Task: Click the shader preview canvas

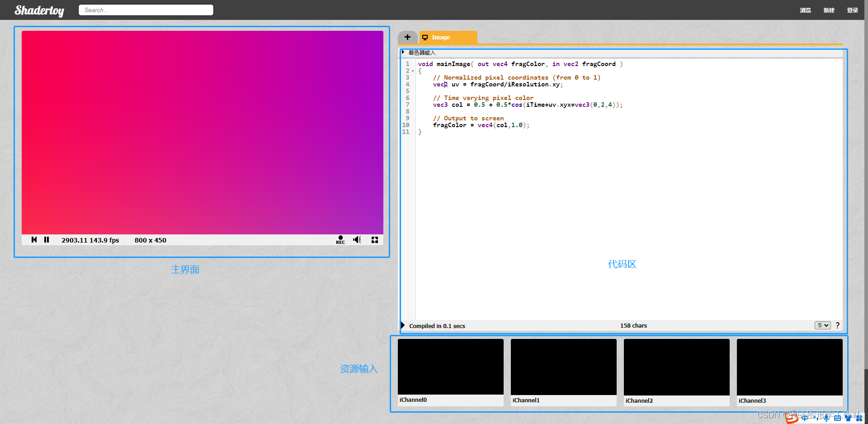Action: tap(203, 133)
